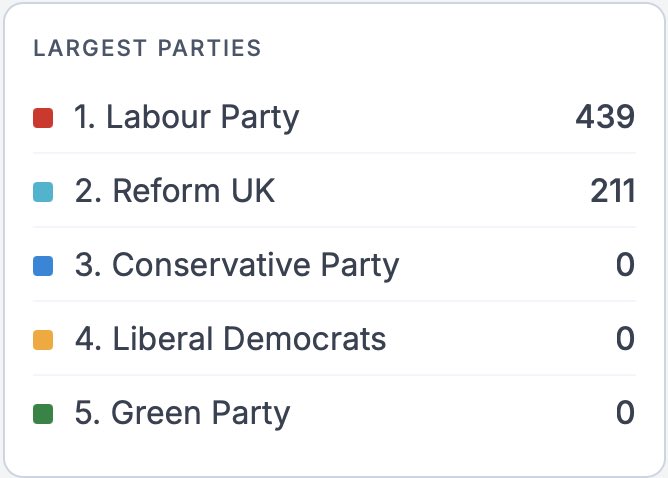
Task: Click Reform UK's count of 211
Action: click(612, 191)
